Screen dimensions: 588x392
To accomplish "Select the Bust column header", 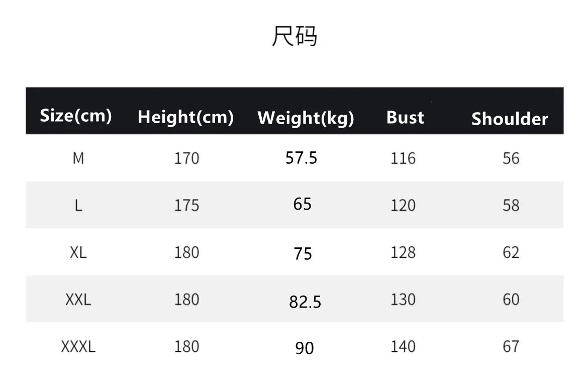I will (405, 117).
